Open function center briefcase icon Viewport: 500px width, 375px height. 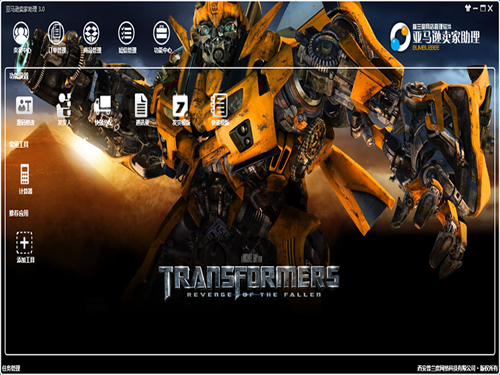click(162, 33)
